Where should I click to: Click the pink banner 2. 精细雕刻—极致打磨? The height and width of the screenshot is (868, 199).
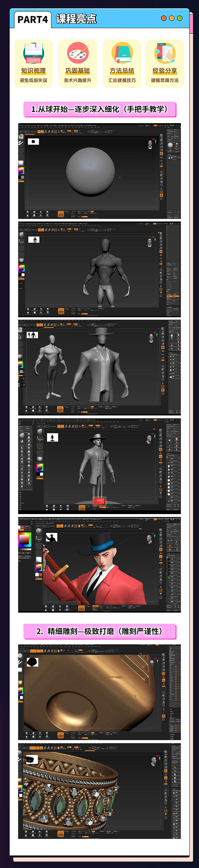pyautogui.click(x=99, y=631)
